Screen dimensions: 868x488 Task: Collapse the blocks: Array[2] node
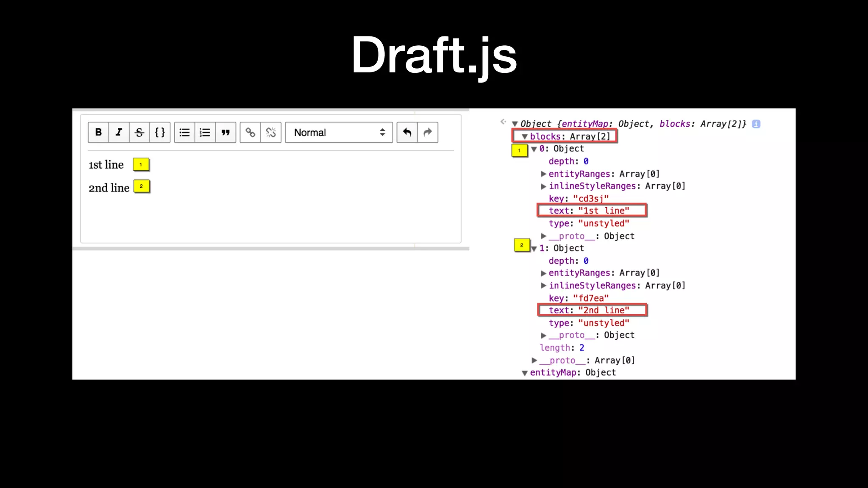coord(525,136)
